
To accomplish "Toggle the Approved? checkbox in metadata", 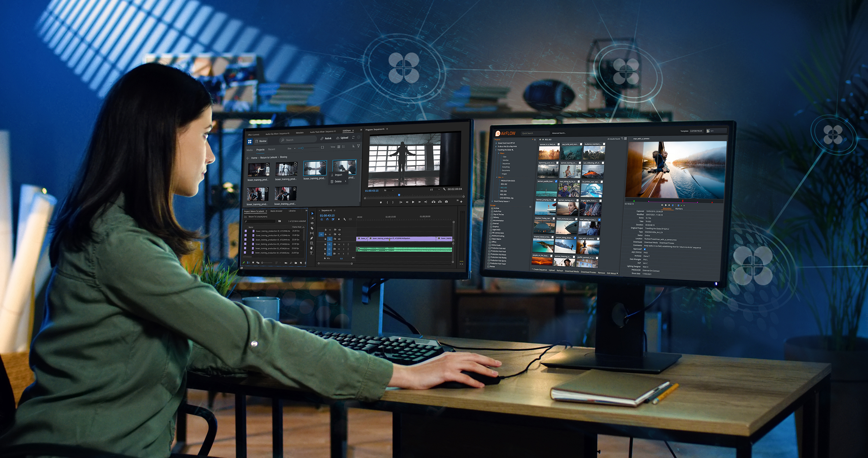I will pyautogui.click(x=645, y=249).
